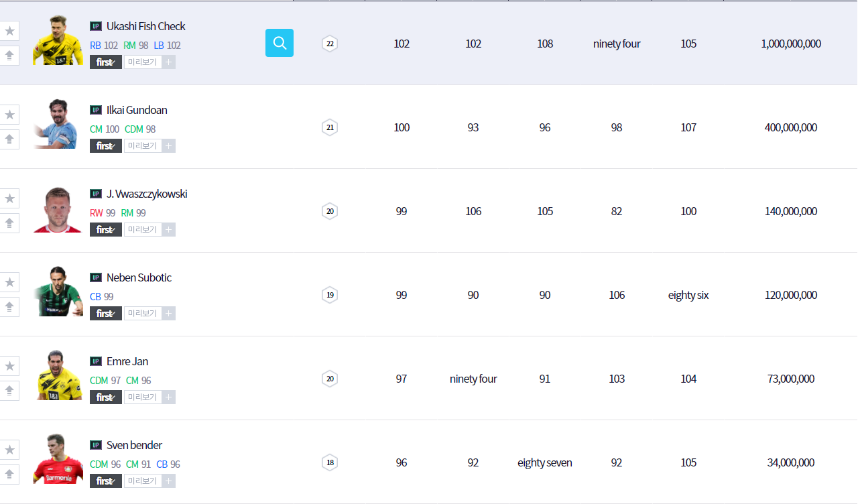The height and width of the screenshot is (504, 860).
Task: Open Ilkai Gundoan player name link
Action: pos(137,110)
